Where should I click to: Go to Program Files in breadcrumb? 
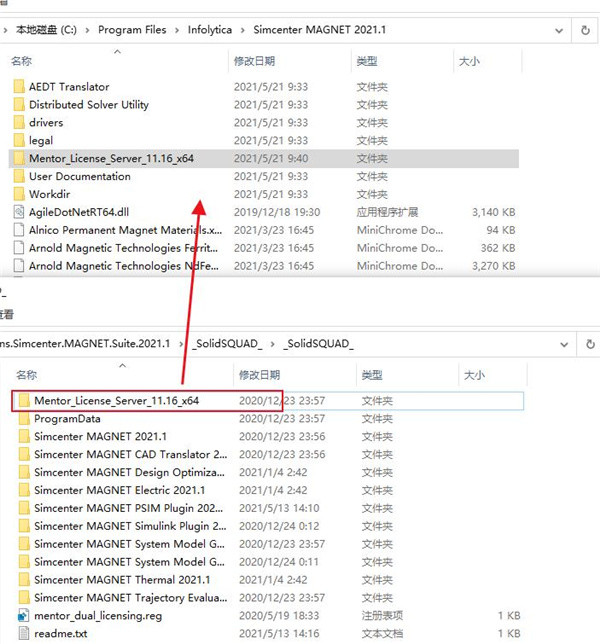tap(132, 30)
